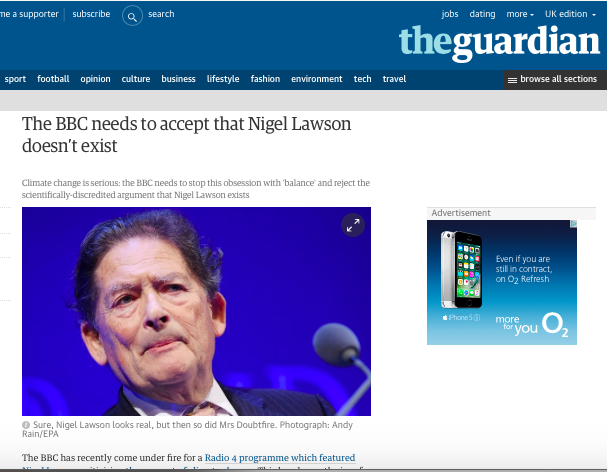Image resolution: width=607 pixels, height=472 pixels.
Task: Click the dating link
Action: (482, 14)
